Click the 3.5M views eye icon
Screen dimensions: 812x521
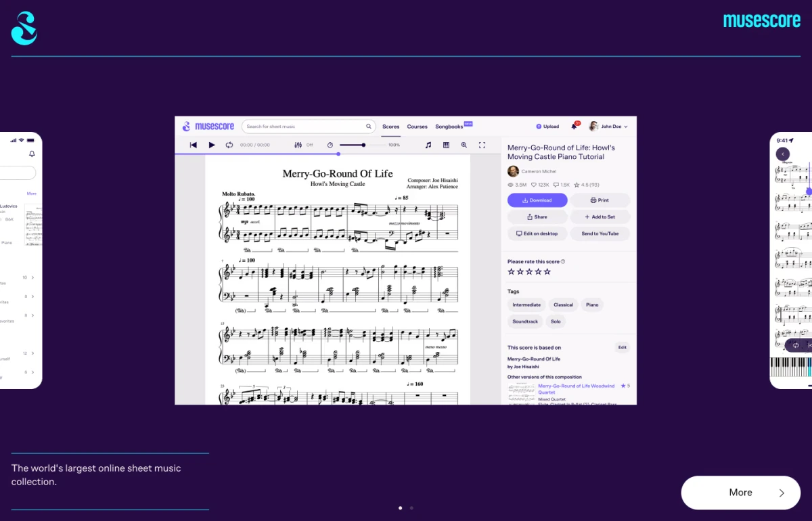click(x=510, y=185)
